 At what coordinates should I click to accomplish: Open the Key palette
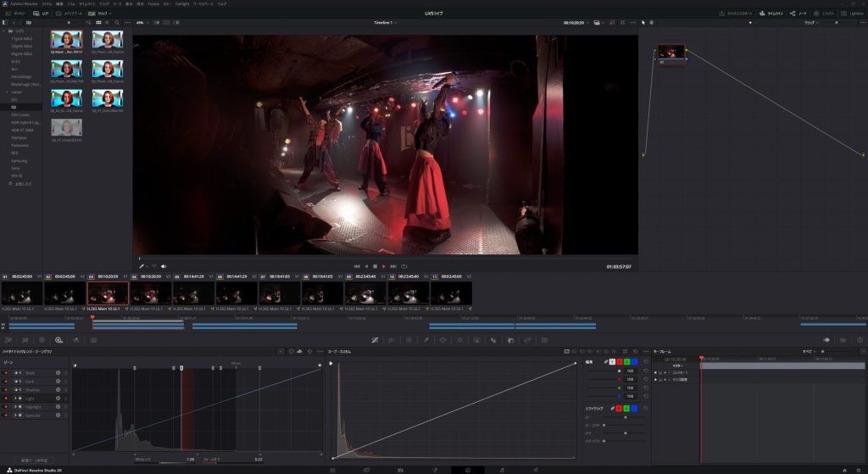pyautogui.click(x=510, y=340)
